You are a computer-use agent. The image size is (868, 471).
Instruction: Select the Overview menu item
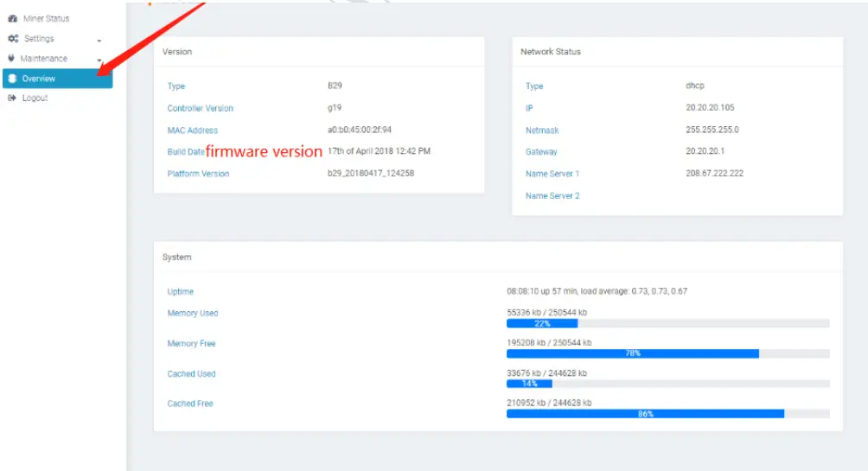click(x=58, y=79)
